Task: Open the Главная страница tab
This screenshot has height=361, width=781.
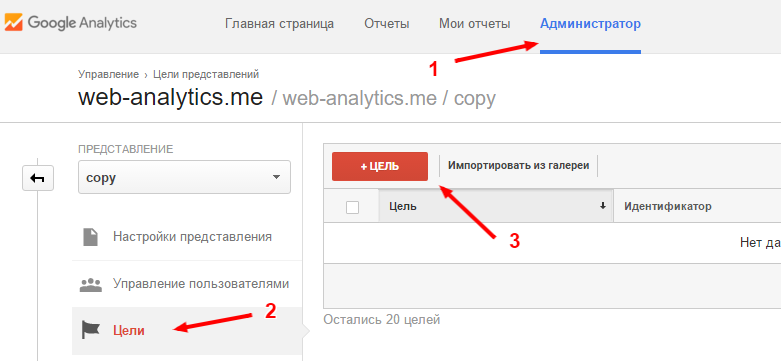Action: pos(279,23)
